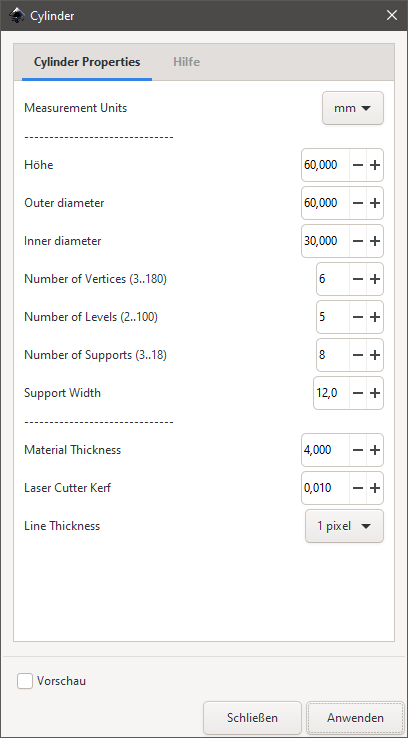The width and height of the screenshot is (408, 738).
Task: Click the Schließen button
Action: pyautogui.click(x=252, y=718)
